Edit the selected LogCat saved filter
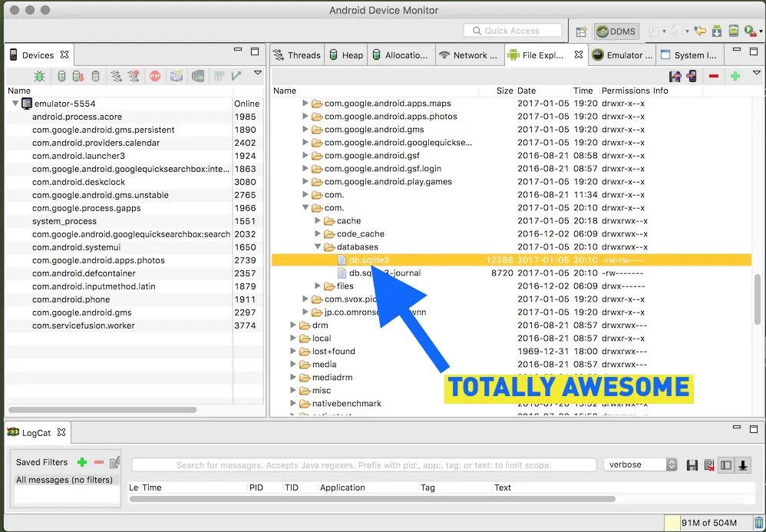 point(115,462)
